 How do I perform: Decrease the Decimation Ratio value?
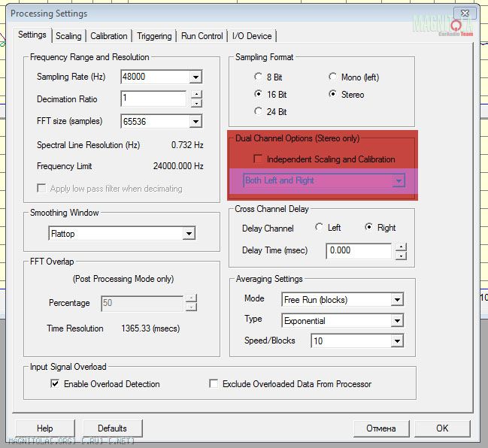(196, 103)
